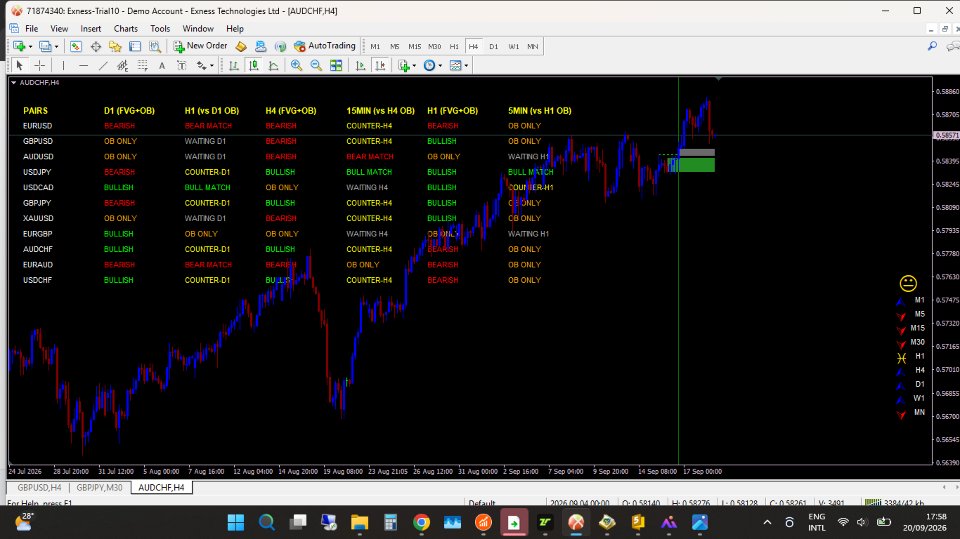Open the Insert menu
Viewport: 960px width, 539px height.
click(91, 29)
